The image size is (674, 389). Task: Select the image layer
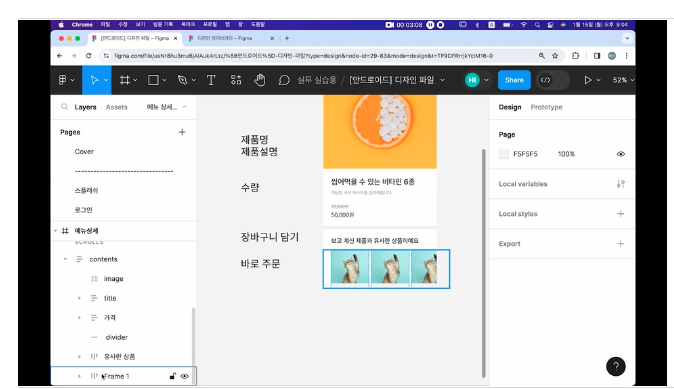click(113, 279)
